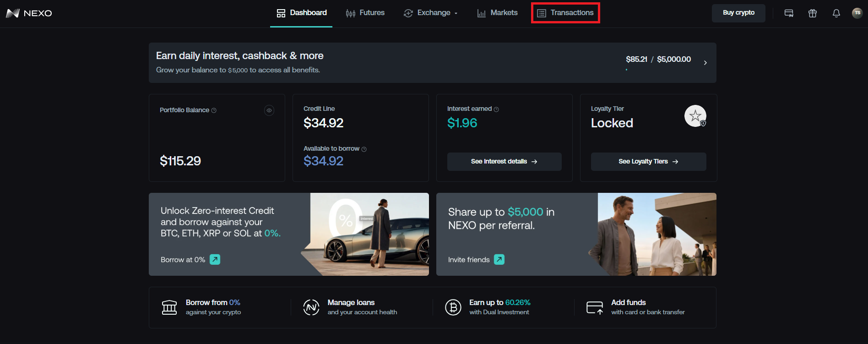Click the Manage loans Nexo icon
This screenshot has width=868, height=344.
(x=311, y=307)
